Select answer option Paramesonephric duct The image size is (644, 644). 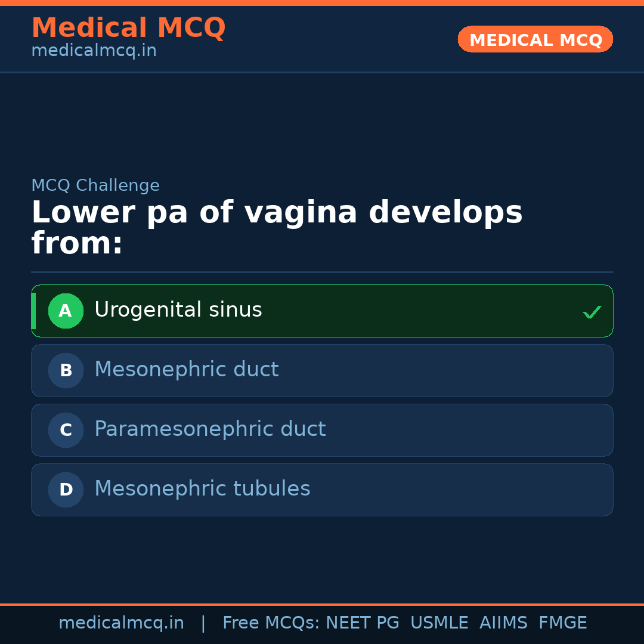(322, 430)
